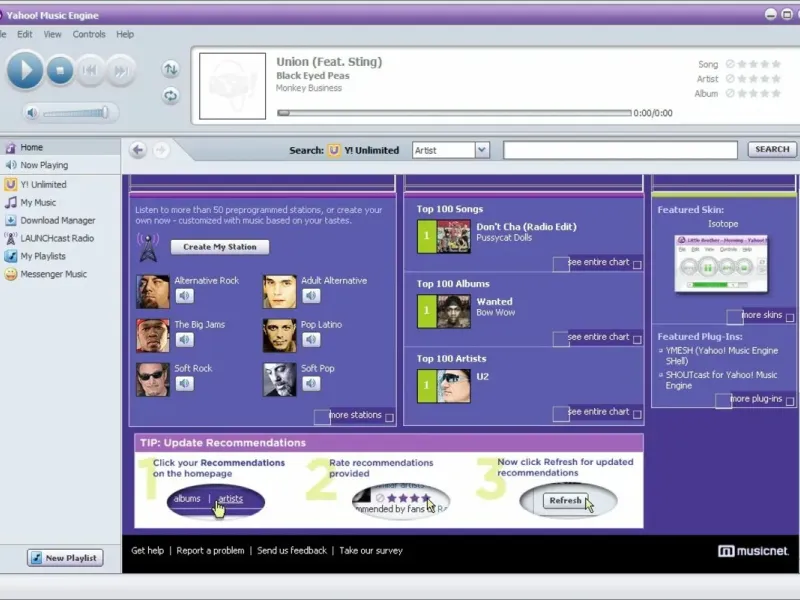Clear the Song rating icon
This screenshot has height=600, width=800.
click(x=730, y=64)
